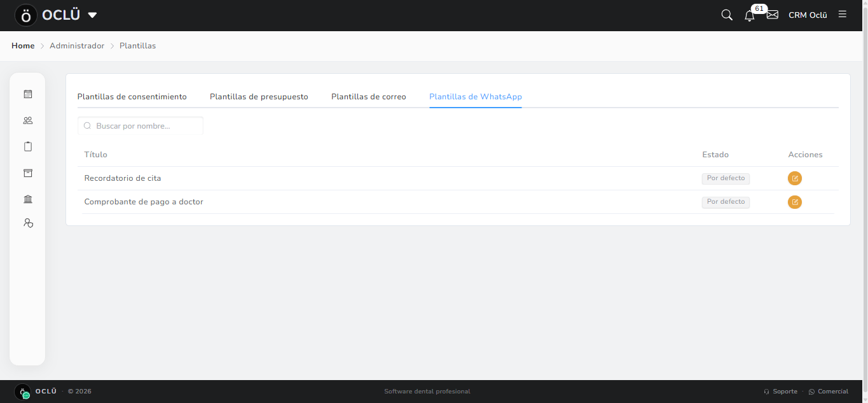Go to Home in the breadcrumb

point(23,46)
